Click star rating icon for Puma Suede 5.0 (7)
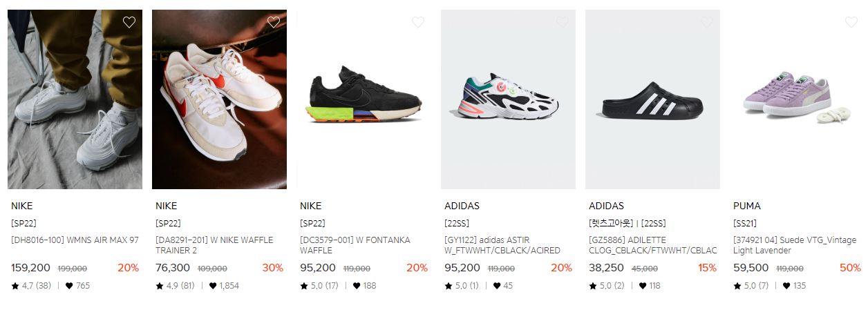 click(x=737, y=286)
